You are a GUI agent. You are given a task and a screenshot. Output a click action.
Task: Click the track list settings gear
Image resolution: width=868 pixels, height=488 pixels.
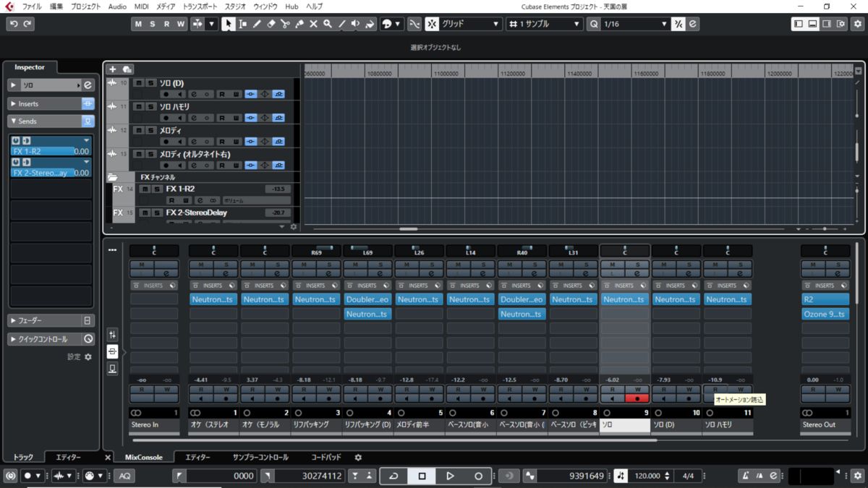click(294, 227)
